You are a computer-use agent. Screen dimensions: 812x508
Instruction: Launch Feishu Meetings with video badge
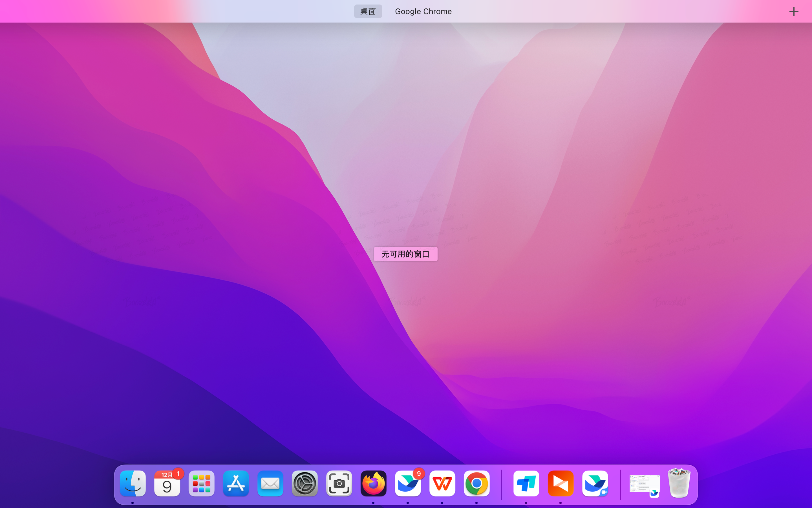pos(595,483)
